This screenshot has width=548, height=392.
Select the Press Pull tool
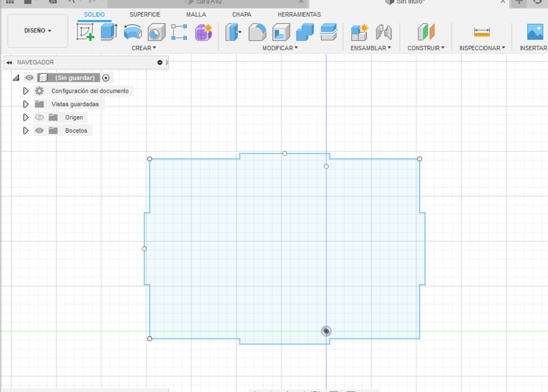click(x=233, y=32)
